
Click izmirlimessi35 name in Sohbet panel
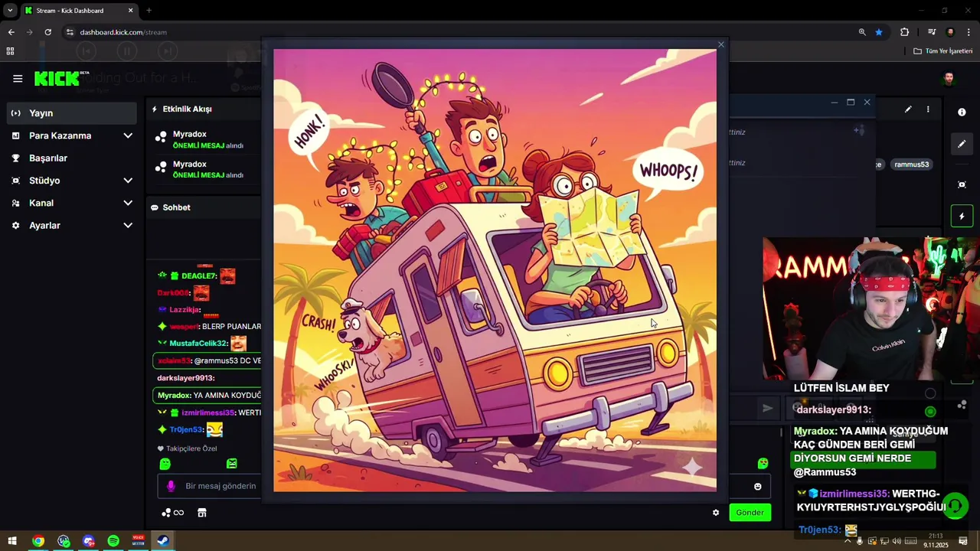tap(207, 412)
